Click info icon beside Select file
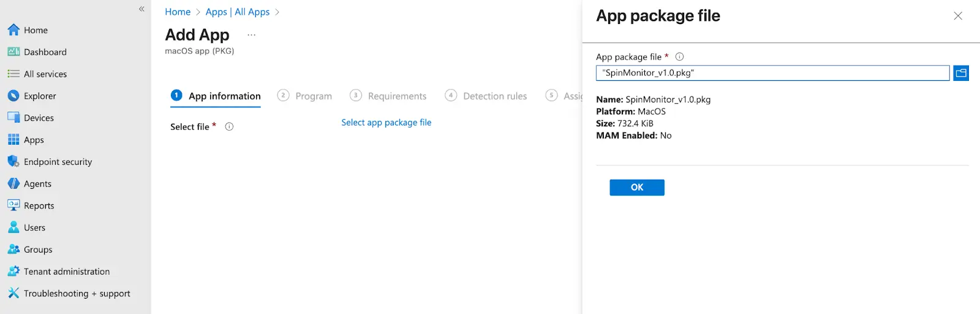Screen dimensions: 980x314 (229, 126)
